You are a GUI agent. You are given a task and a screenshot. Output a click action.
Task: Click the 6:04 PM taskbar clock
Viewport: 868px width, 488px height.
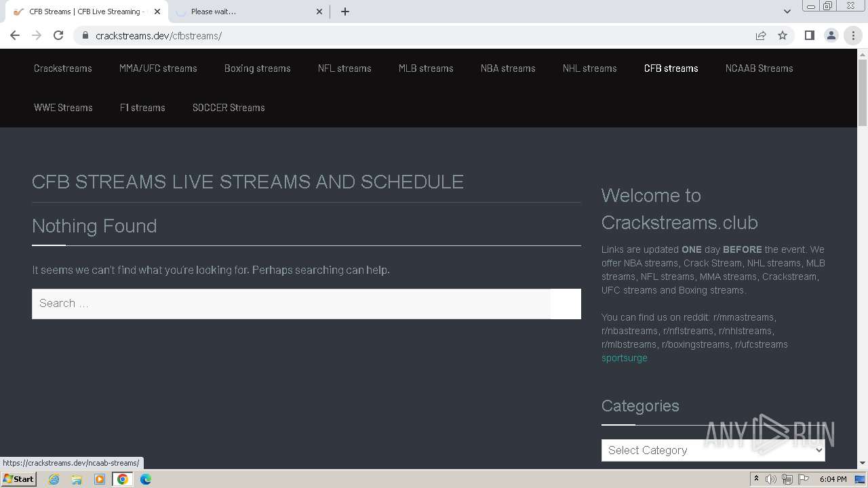click(833, 479)
